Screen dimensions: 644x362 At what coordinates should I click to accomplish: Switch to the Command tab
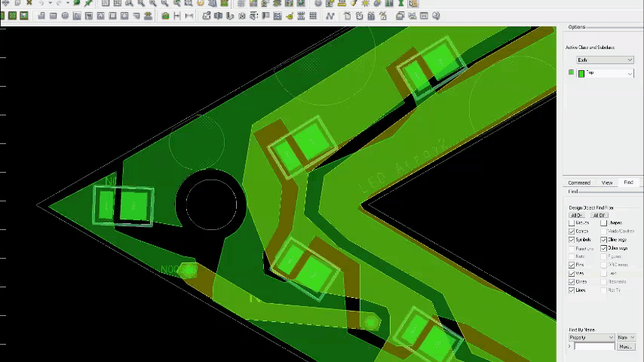point(579,183)
